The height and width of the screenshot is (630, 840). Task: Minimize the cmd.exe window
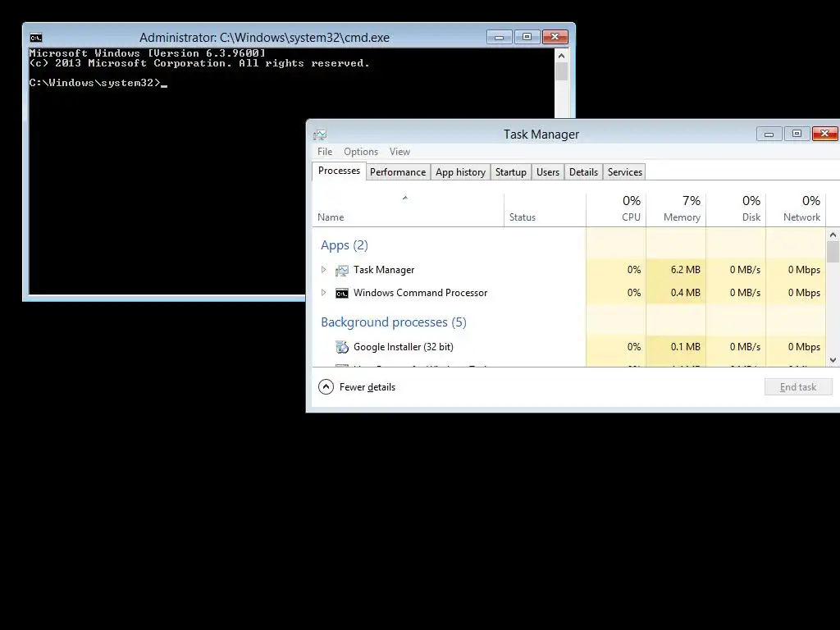tap(500, 37)
